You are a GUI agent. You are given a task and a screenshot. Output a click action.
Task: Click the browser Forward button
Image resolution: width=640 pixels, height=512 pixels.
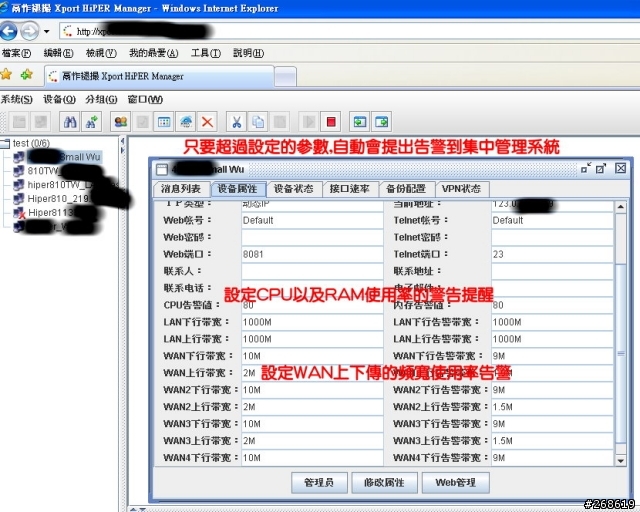(x=29, y=31)
